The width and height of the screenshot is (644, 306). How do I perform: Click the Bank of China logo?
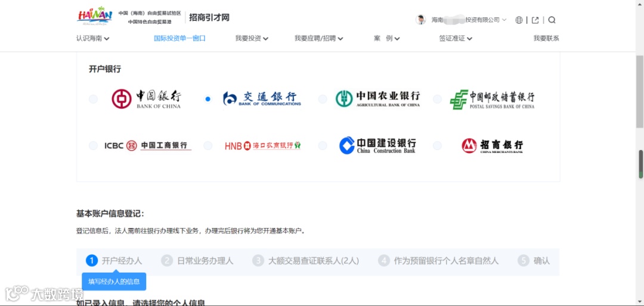click(146, 99)
